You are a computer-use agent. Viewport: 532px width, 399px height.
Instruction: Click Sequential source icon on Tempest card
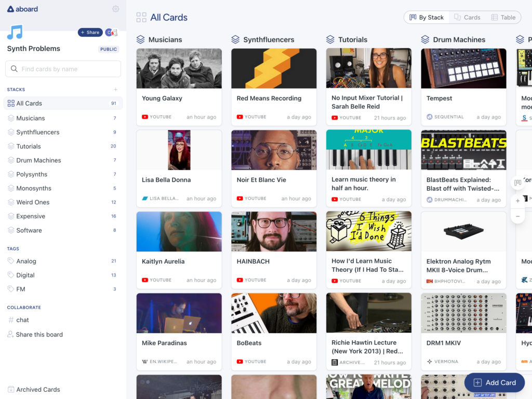coord(430,117)
